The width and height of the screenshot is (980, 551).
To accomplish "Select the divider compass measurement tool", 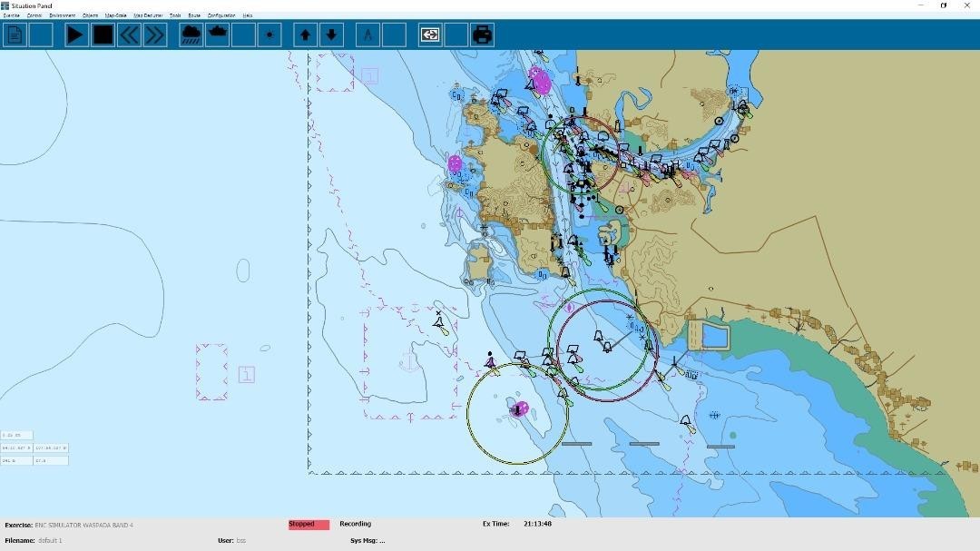I will (x=367, y=35).
